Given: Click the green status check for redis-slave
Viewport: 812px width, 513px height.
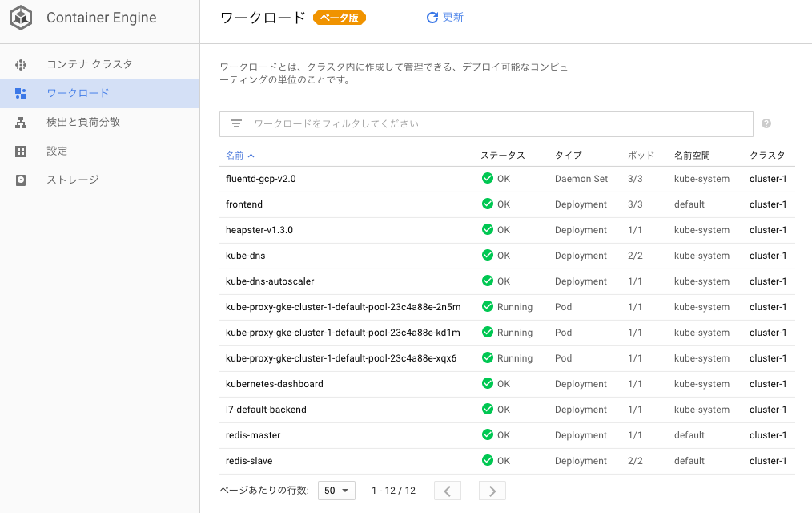Looking at the screenshot, I should [x=488, y=460].
